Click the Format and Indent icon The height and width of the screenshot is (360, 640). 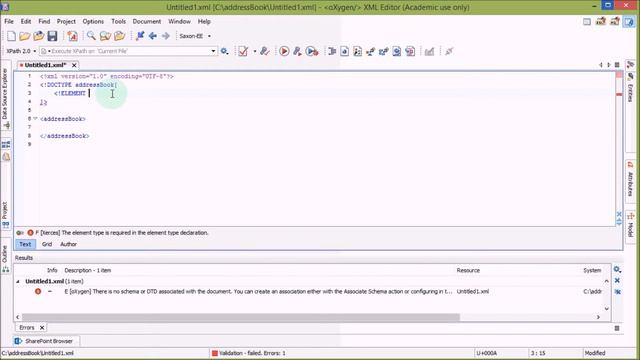[332, 51]
